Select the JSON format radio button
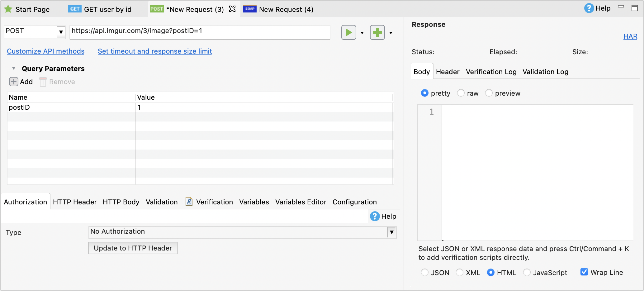The width and height of the screenshot is (644, 291). [425, 273]
